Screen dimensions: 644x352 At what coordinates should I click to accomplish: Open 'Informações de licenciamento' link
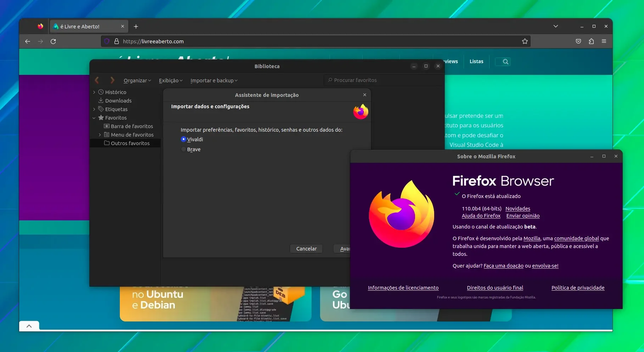point(403,288)
